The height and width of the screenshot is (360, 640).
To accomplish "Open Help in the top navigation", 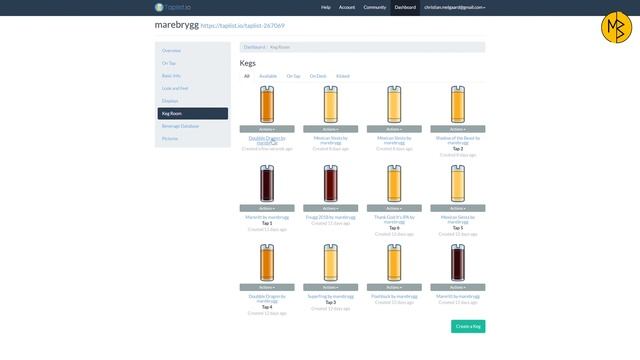I will (326, 7).
